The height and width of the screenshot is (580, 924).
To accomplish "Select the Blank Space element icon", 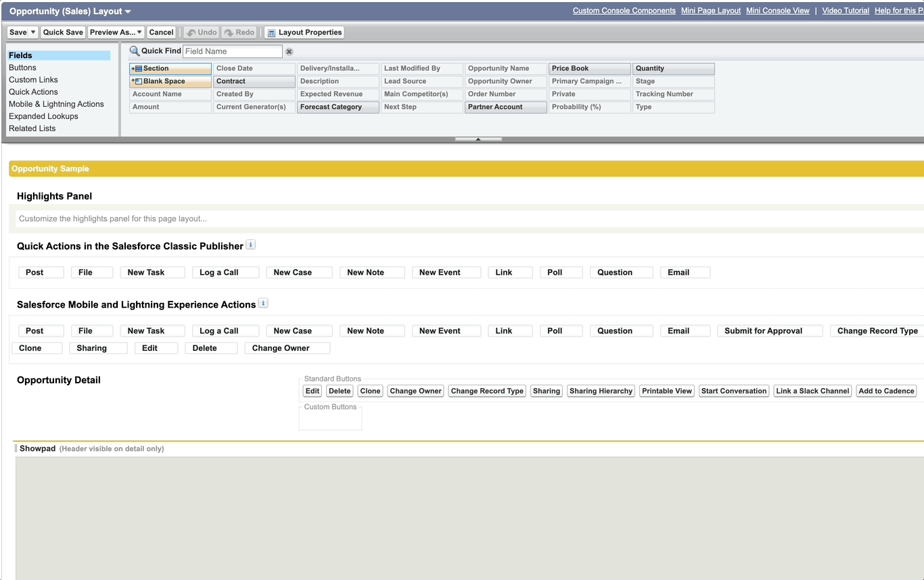I will (x=140, y=81).
